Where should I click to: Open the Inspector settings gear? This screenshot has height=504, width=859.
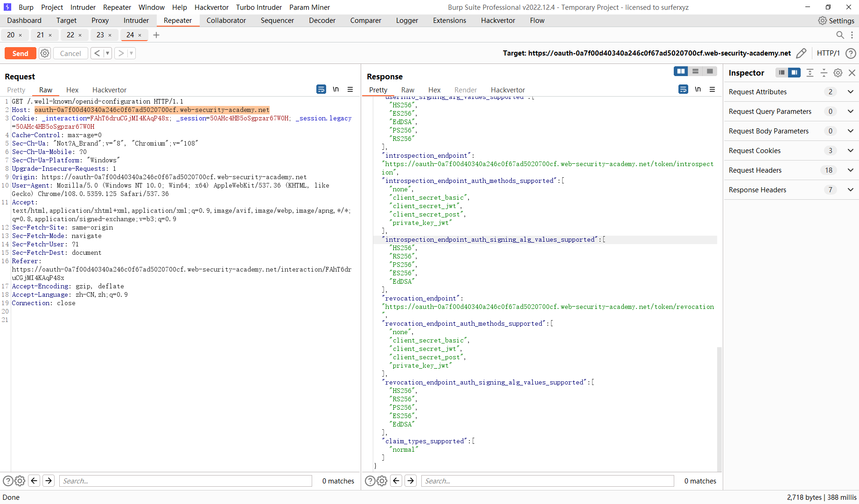pyautogui.click(x=838, y=73)
